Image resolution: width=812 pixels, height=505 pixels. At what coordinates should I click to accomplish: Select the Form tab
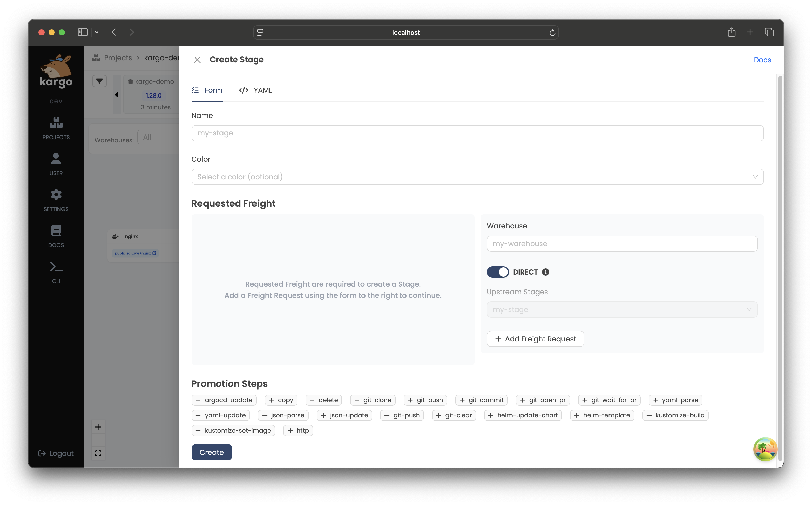click(207, 90)
